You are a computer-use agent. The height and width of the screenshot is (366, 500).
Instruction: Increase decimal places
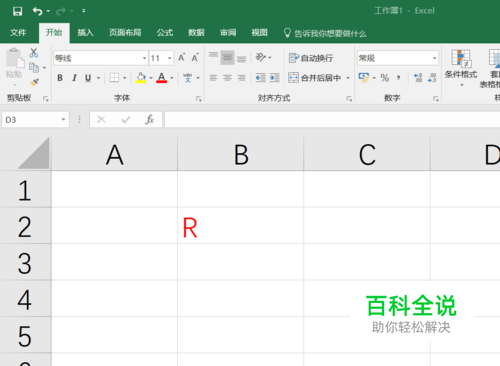418,78
